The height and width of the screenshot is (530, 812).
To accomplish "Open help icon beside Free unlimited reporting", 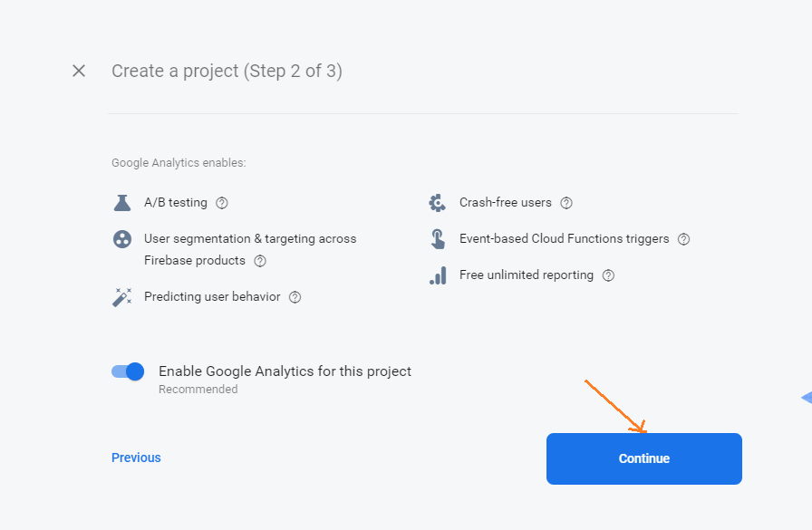I will (x=608, y=275).
